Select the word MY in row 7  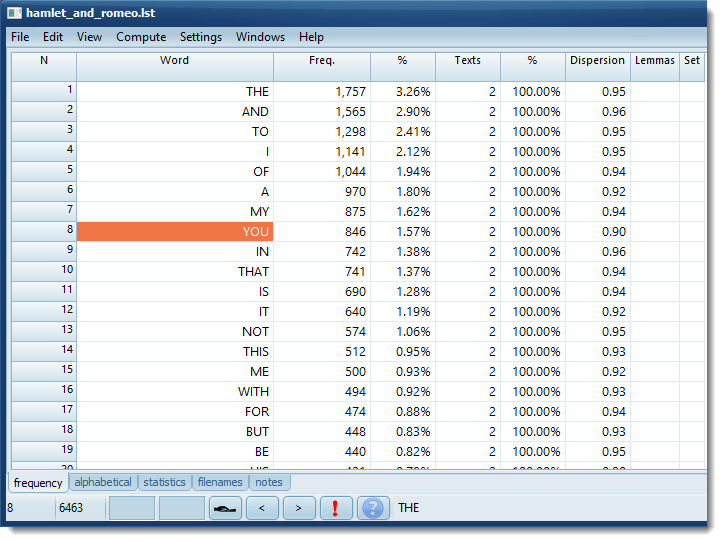click(x=260, y=212)
